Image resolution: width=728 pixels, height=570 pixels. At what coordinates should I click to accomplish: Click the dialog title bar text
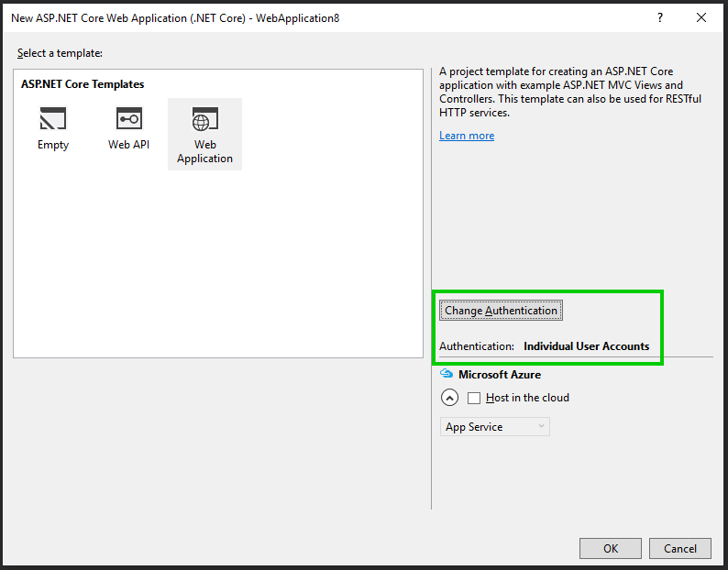tap(175, 17)
